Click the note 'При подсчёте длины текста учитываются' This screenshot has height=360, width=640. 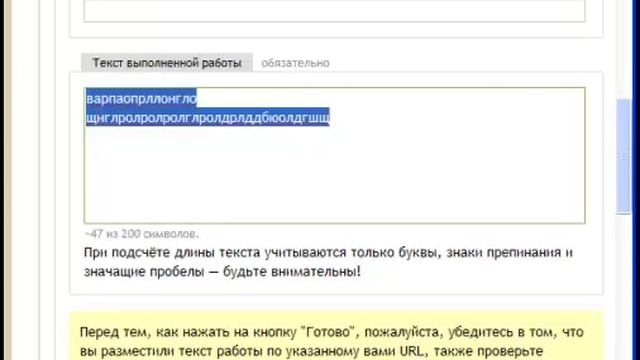click(328, 262)
